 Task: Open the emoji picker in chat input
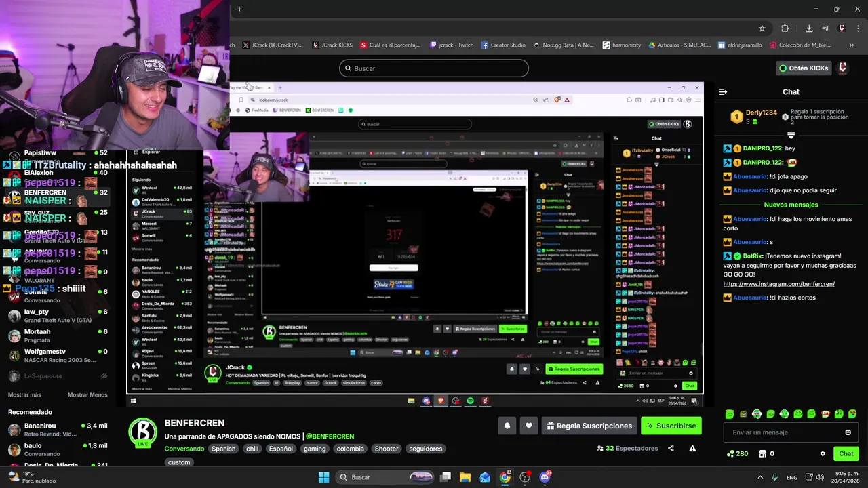point(848,432)
